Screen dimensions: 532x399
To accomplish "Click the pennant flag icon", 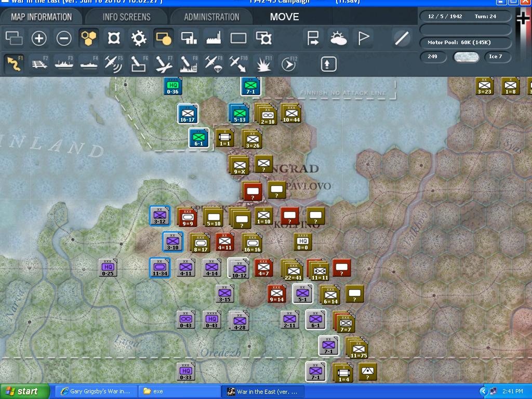I will click(x=363, y=38).
